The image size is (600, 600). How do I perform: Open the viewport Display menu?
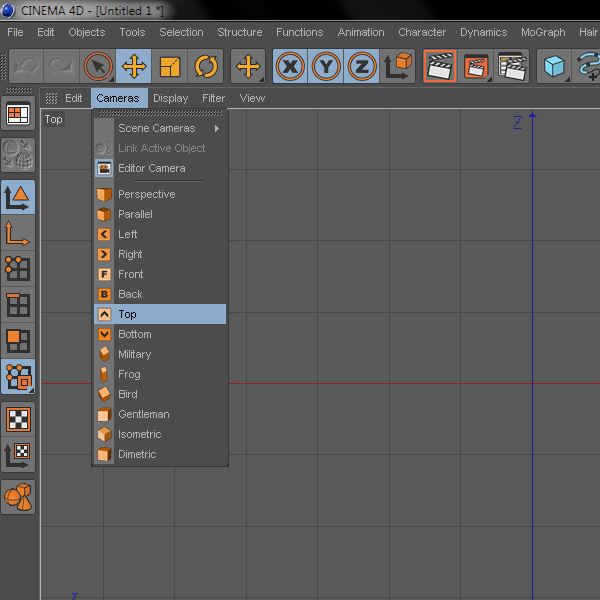(171, 98)
